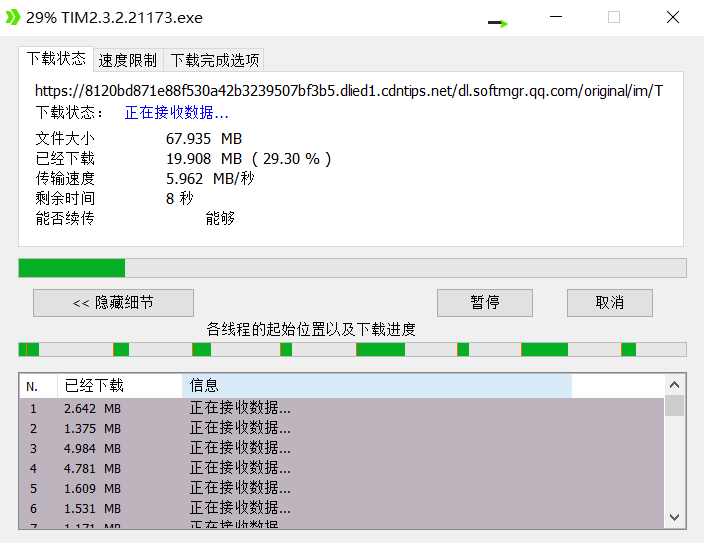Click the remaining time 8 秒
The height and width of the screenshot is (543, 704).
pos(180,199)
